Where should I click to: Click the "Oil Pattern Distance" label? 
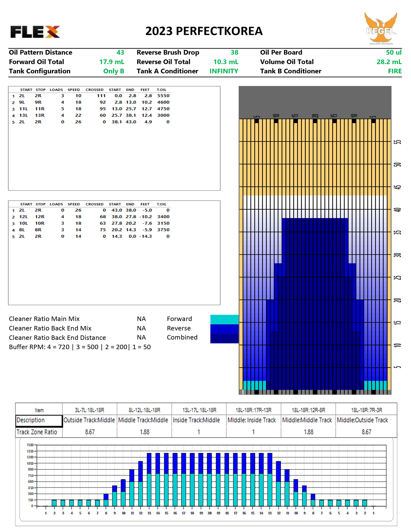click(x=41, y=52)
